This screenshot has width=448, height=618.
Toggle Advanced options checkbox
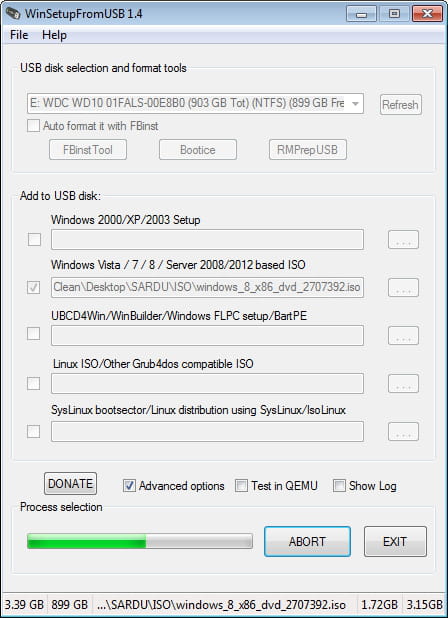tap(129, 486)
